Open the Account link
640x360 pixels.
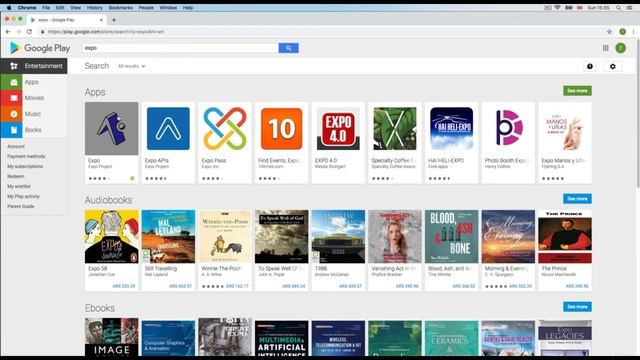pos(16,146)
